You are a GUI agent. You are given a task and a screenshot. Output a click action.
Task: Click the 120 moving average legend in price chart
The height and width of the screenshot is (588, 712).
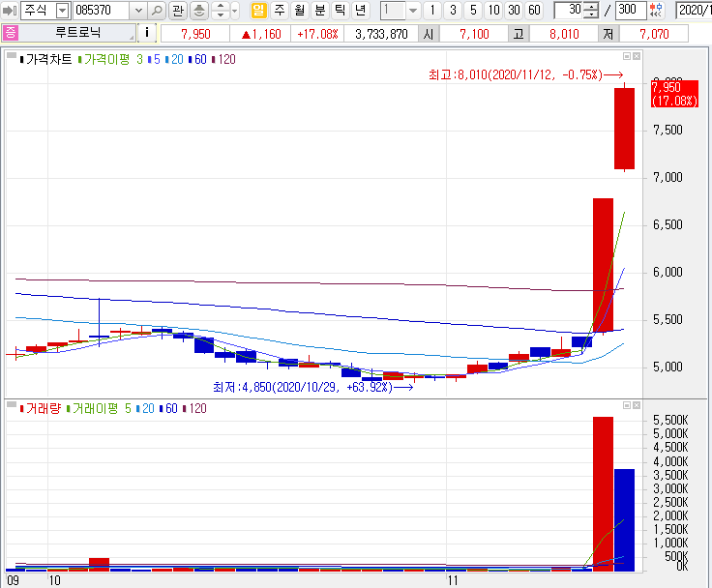pos(223,60)
